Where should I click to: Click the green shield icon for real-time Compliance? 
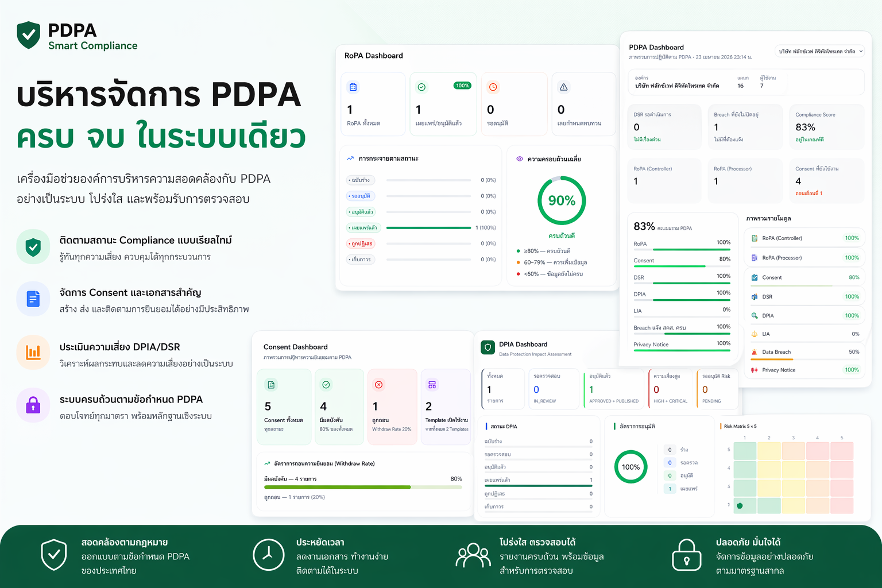click(33, 247)
